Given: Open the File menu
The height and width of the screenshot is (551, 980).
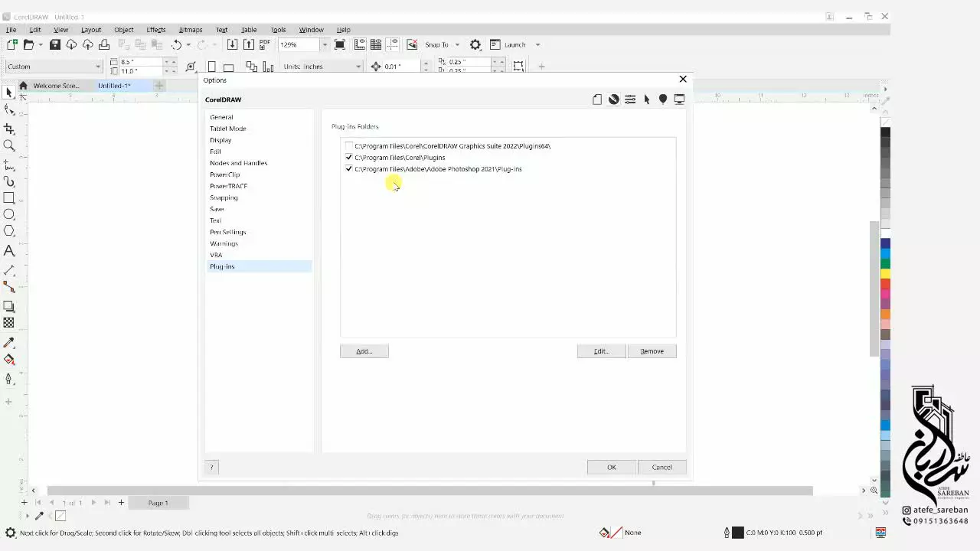Looking at the screenshot, I should pos(11,30).
